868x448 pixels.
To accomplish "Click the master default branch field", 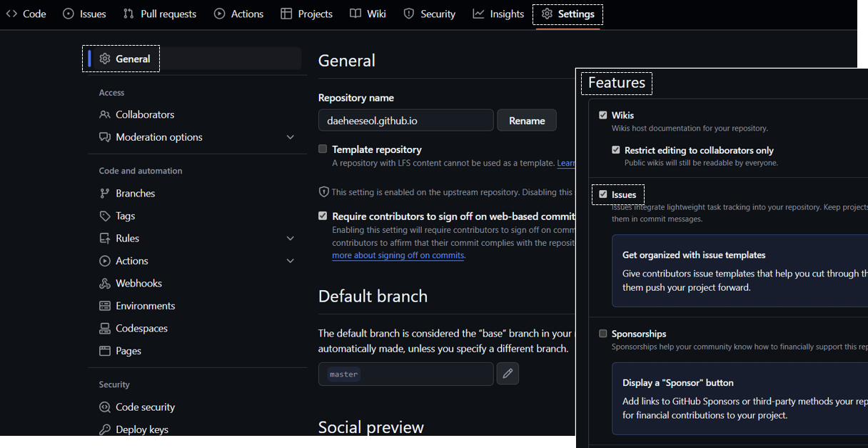I will click(x=406, y=374).
